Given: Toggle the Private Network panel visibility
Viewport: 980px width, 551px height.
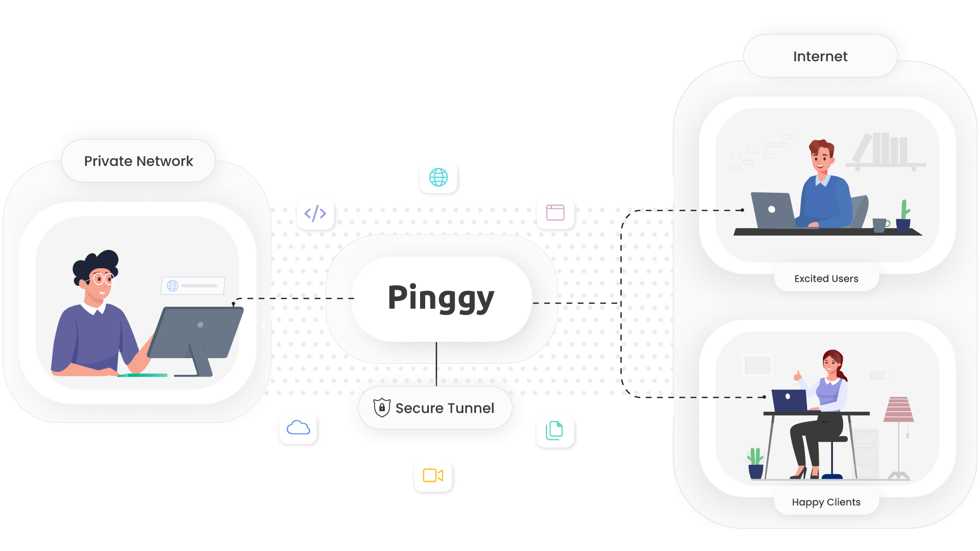Looking at the screenshot, I should (138, 161).
